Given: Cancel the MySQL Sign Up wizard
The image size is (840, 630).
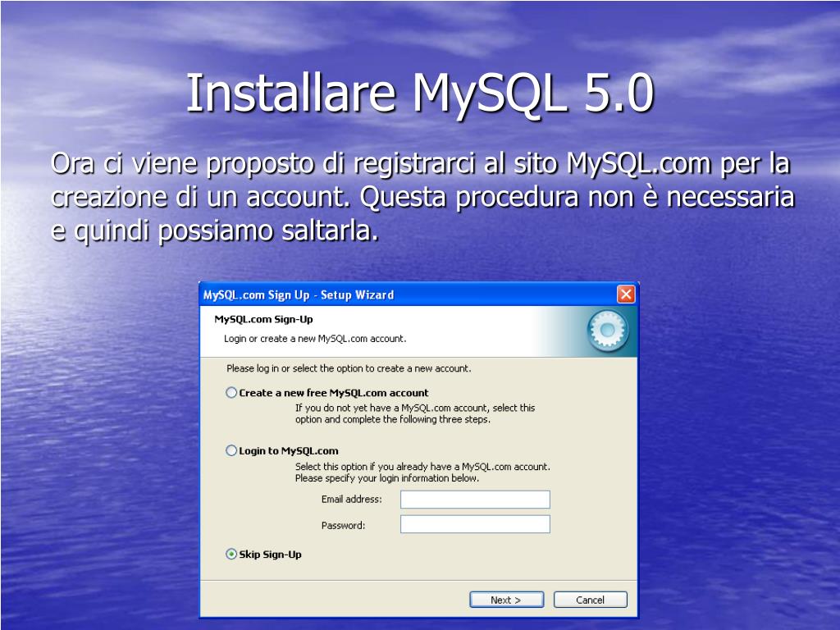Looking at the screenshot, I should [590, 600].
